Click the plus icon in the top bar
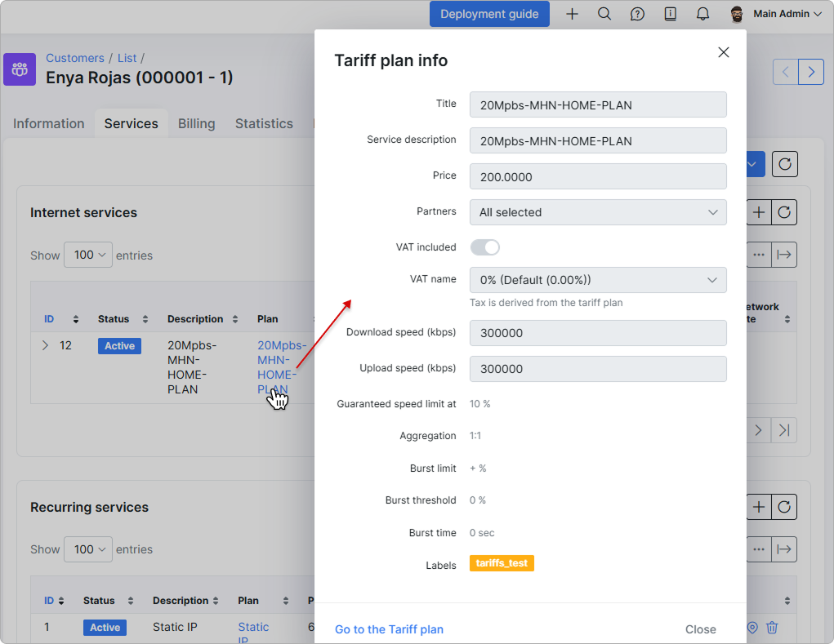The image size is (834, 644). pos(572,14)
